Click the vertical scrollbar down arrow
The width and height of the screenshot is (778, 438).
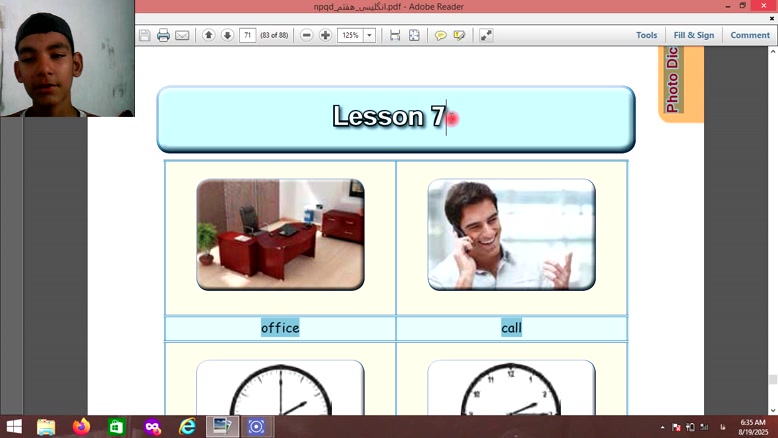773,410
